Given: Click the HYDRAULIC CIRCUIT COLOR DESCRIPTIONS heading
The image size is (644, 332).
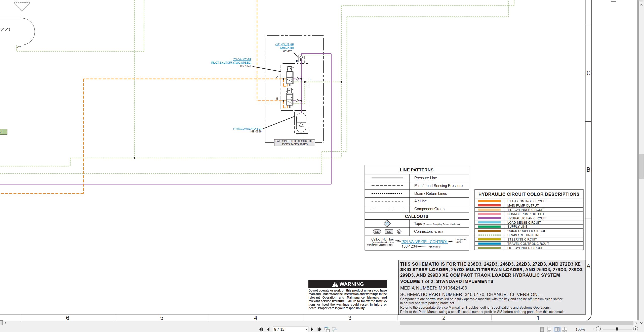Looking at the screenshot, I should (x=529, y=194).
